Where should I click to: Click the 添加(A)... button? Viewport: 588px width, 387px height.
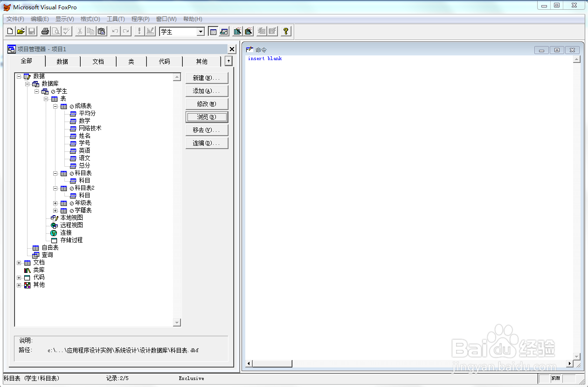(207, 91)
